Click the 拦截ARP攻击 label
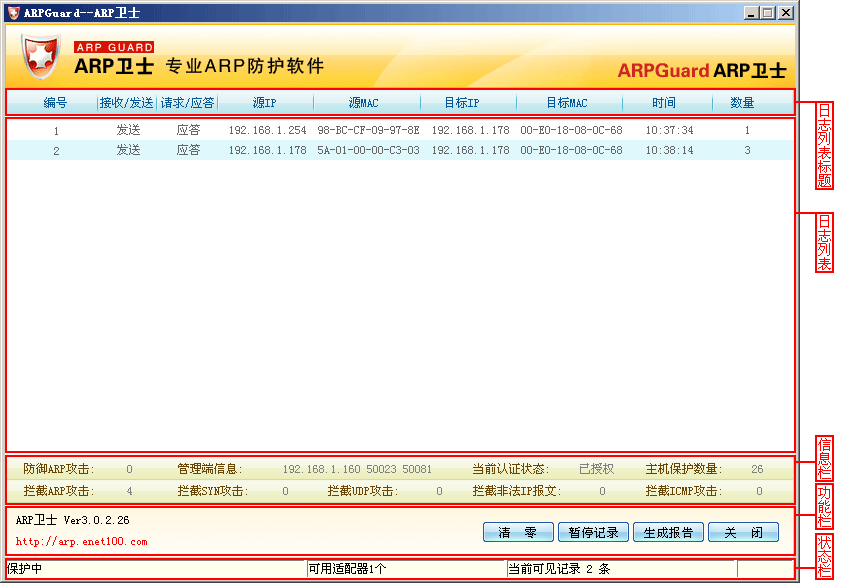 coord(59,491)
